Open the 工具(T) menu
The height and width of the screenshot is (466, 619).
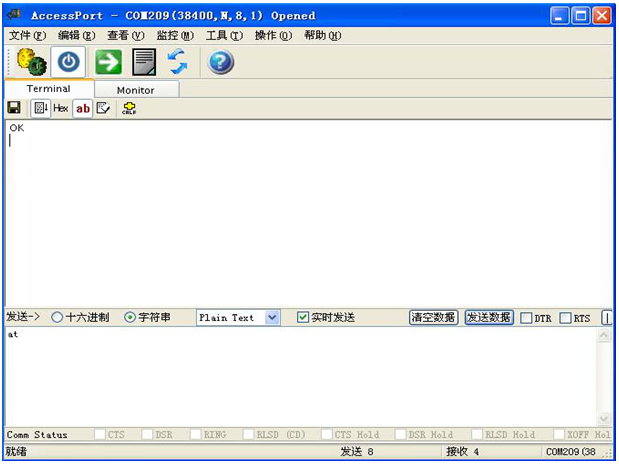point(224,36)
